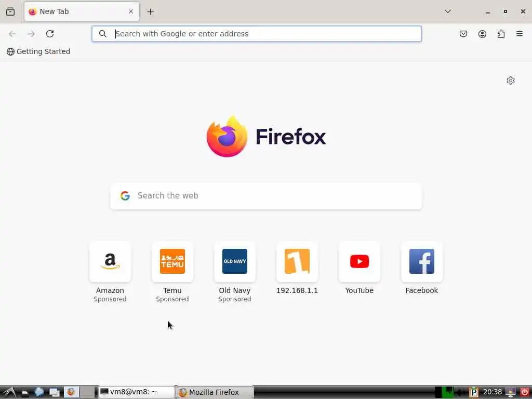Close the New Tab tab

coord(131,11)
